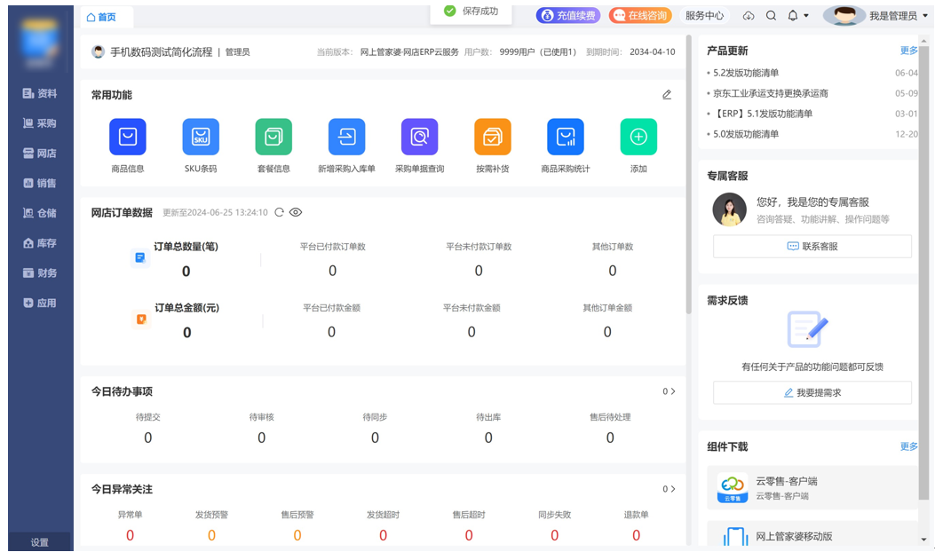Click the main content vertical scrollbar
Image resolution: width=935 pixels, height=560 pixels.
click(x=689, y=174)
